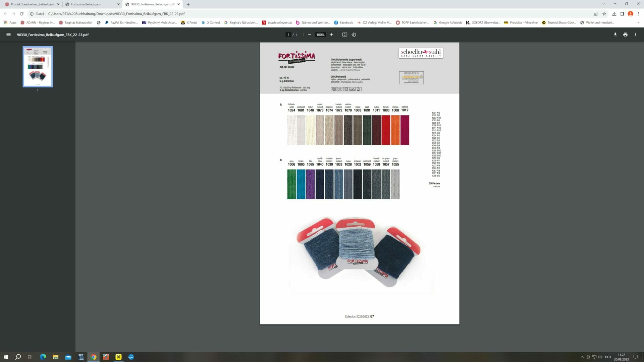This screenshot has width=644, height=362.
Task: Open 'TOPP Bastelbücher' bookmark
Action: coord(413,22)
